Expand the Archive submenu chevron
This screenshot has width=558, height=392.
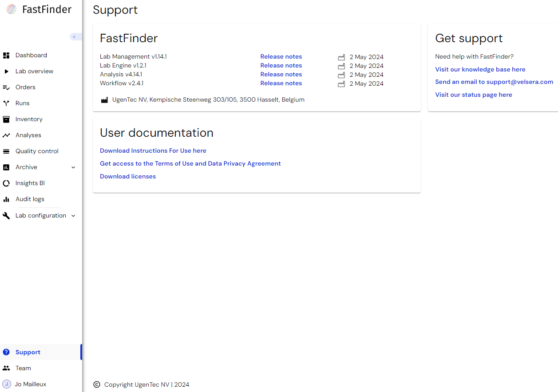pyautogui.click(x=73, y=167)
